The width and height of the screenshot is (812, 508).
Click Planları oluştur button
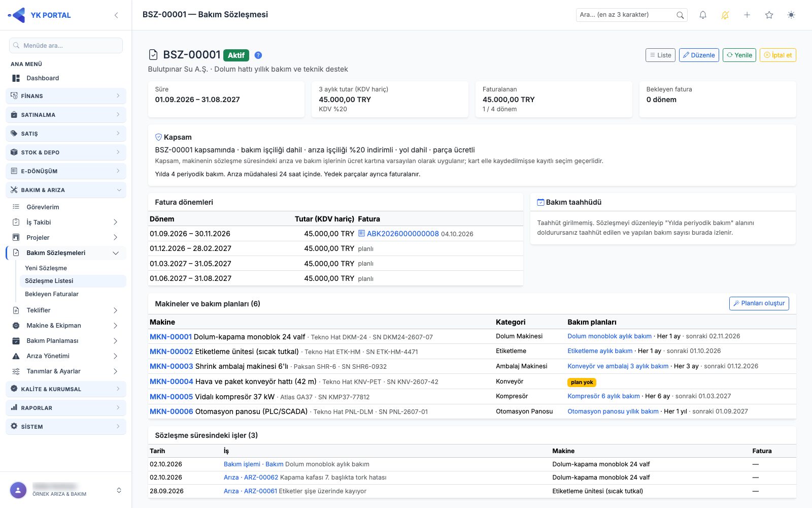click(x=759, y=303)
